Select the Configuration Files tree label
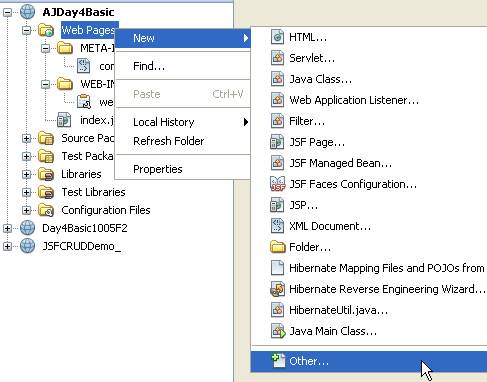The height and width of the screenshot is (382, 487). 106,210
